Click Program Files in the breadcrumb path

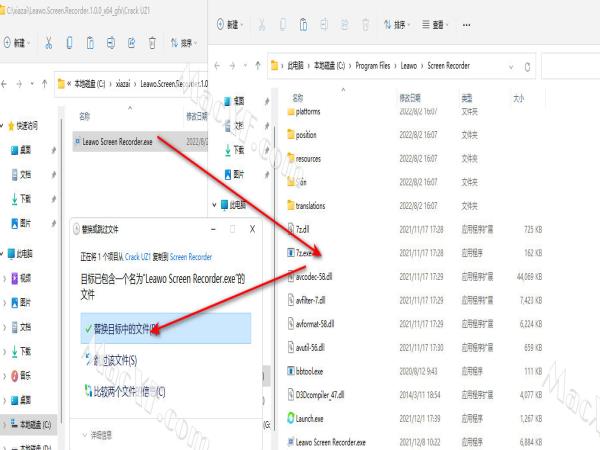(x=373, y=66)
